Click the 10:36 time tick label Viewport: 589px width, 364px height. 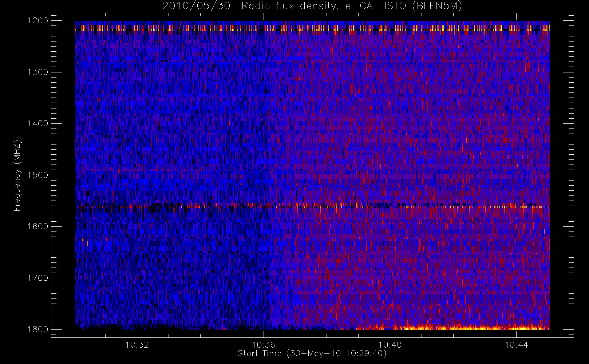tap(264, 345)
